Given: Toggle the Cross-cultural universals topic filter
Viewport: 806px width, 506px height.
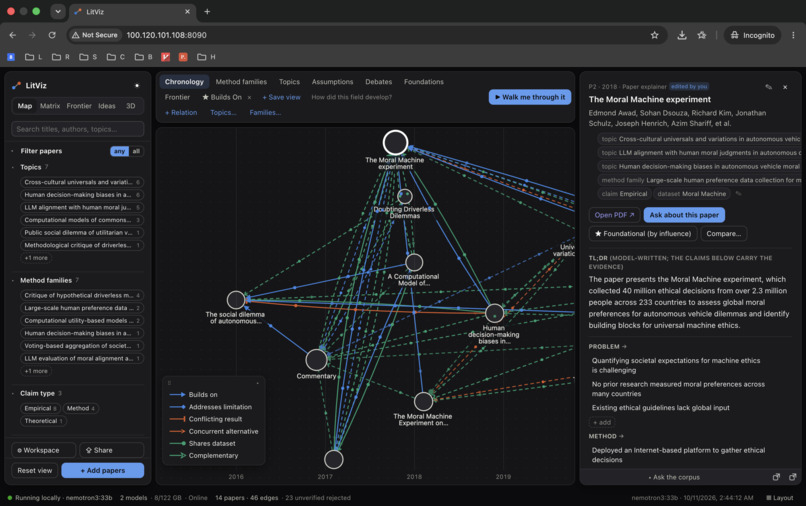Looking at the screenshot, I should point(82,182).
